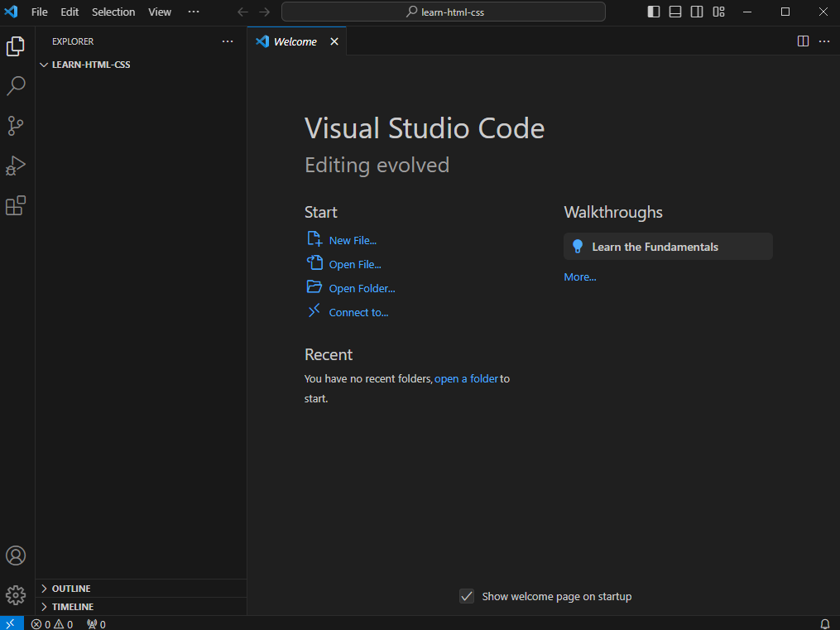This screenshot has width=840, height=630.
Task: Split the editor to the right
Action: 803,41
